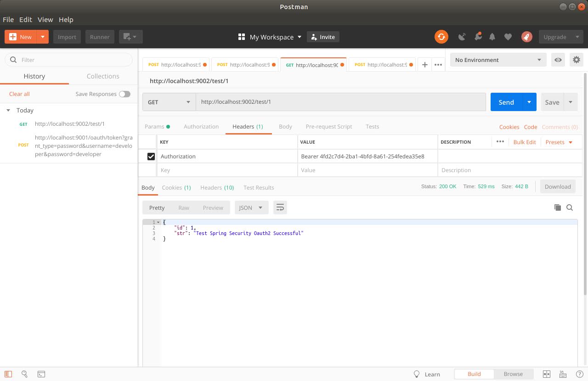
Task: Open the Presets dropdown
Action: pos(559,142)
